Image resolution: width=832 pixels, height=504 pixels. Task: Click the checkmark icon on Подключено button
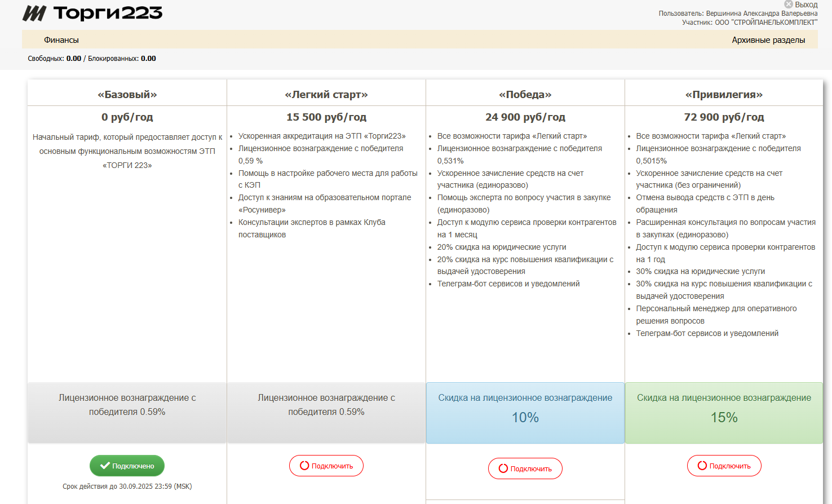[x=104, y=466]
